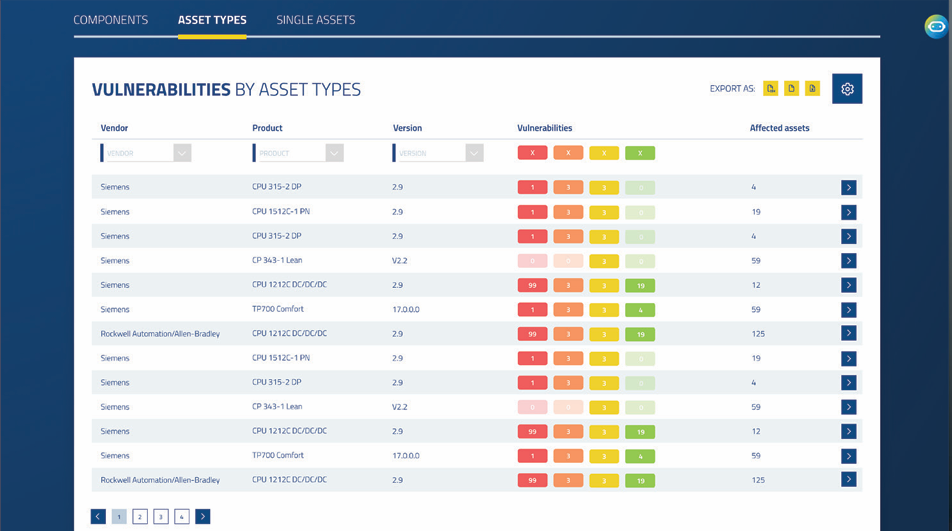Open the settings gear button
The width and height of the screenshot is (952, 531).
click(x=847, y=89)
